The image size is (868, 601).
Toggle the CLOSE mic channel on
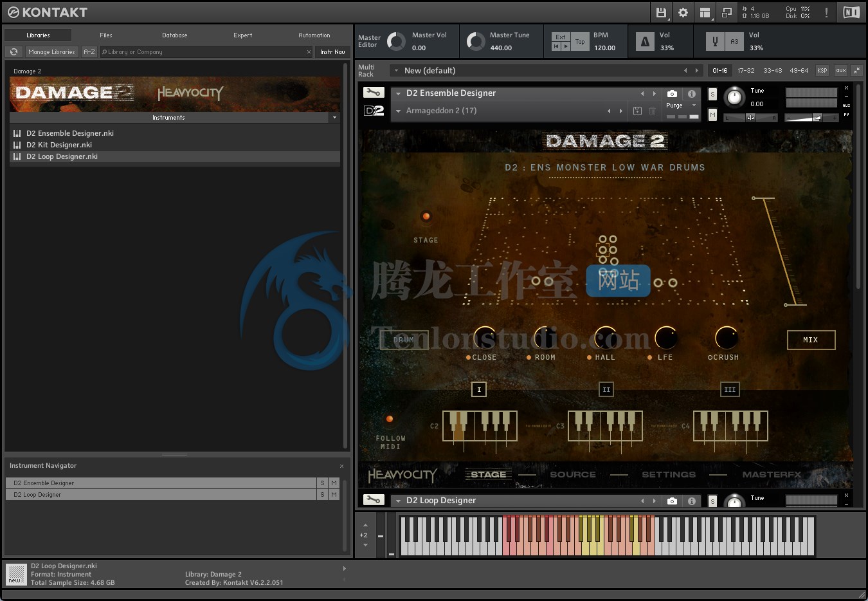pyautogui.click(x=468, y=357)
